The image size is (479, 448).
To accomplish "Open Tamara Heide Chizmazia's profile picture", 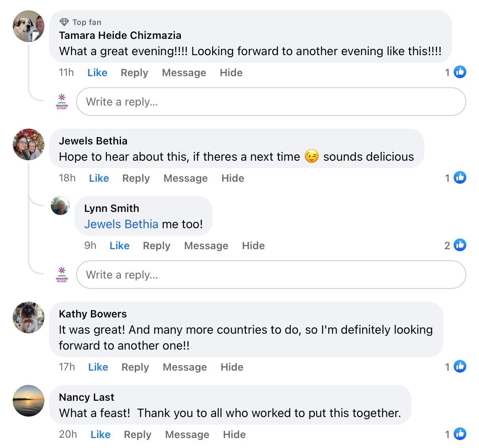I will 29,27.
